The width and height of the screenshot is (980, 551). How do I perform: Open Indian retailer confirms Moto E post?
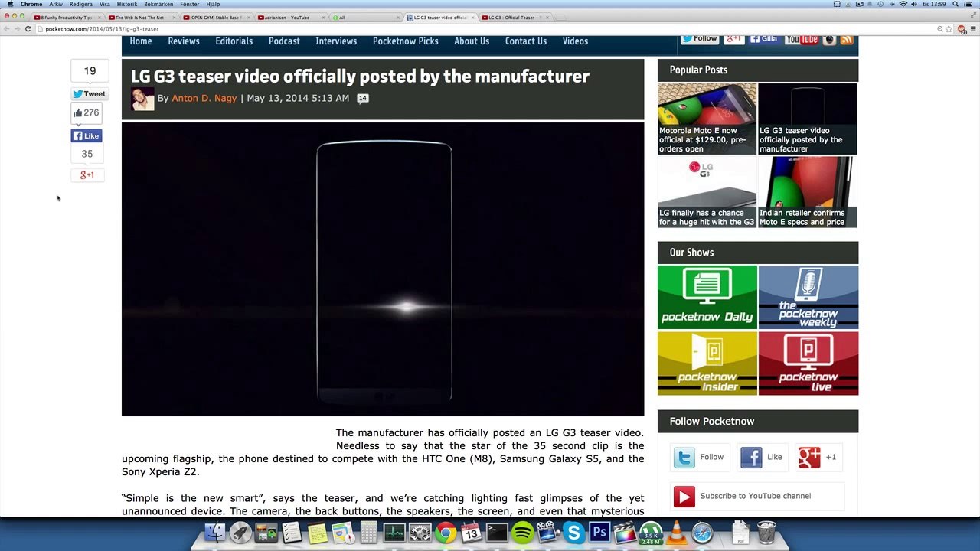pyautogui.click(x=808, y=192)
